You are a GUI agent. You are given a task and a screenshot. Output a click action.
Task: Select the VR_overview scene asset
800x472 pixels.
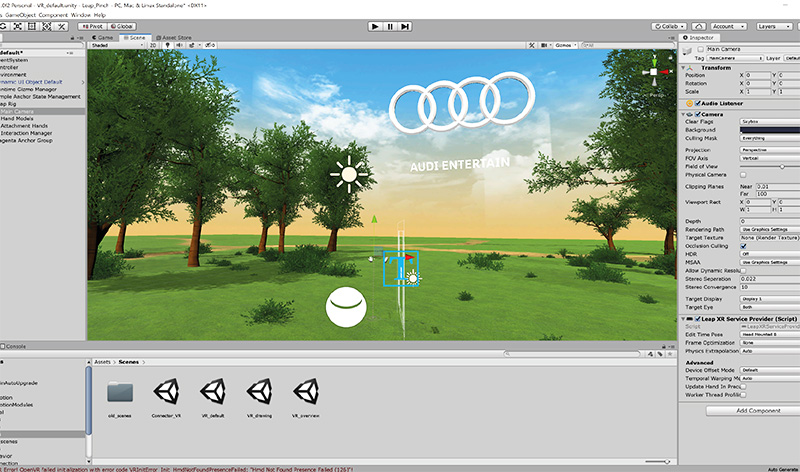point(306,392)
